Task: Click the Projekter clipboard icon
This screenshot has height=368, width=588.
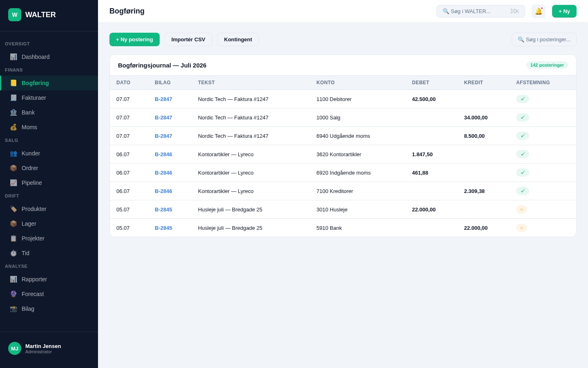Action: pyautogui.click(x=13, y=238)
